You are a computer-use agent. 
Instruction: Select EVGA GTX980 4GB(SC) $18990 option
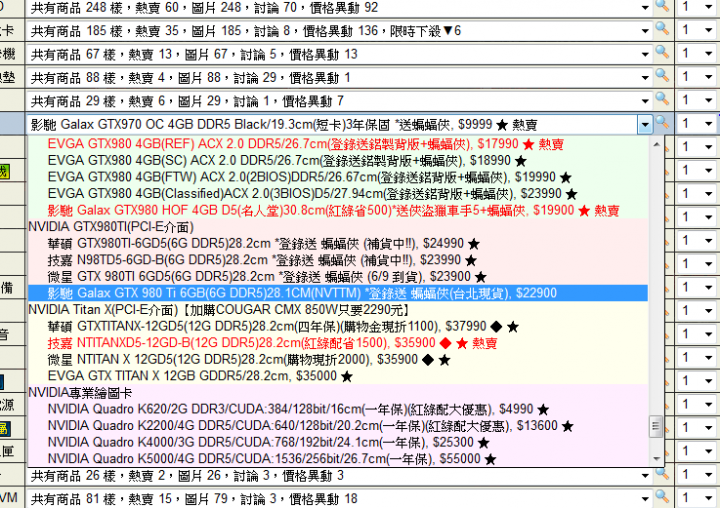[x=338, y=161]
